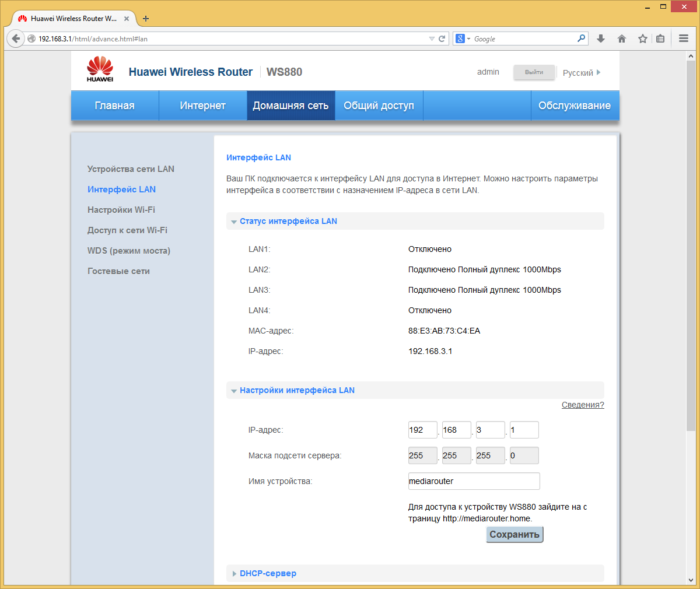700x589 pixels.
Task: Click MAC address value 88:E3:AB:73:C4:EA
Action: [x=444, y=331]
